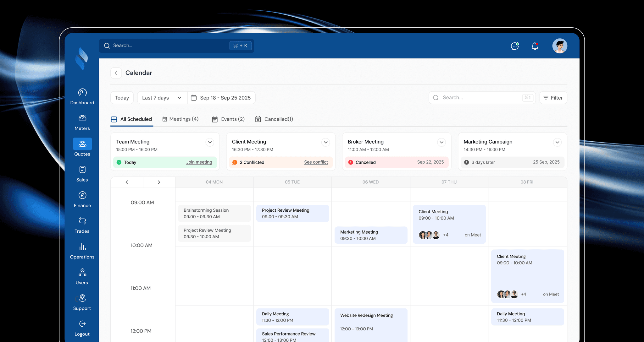Open the Finance pound icon
This screenshot has height=342, width=644.
(x=82, y=195)
